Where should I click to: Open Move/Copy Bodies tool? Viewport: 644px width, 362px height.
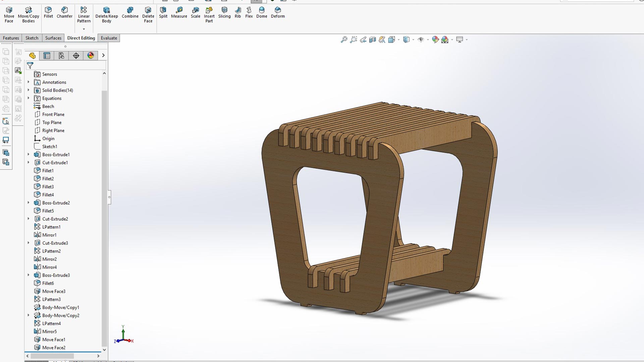[x=29, y=15]
